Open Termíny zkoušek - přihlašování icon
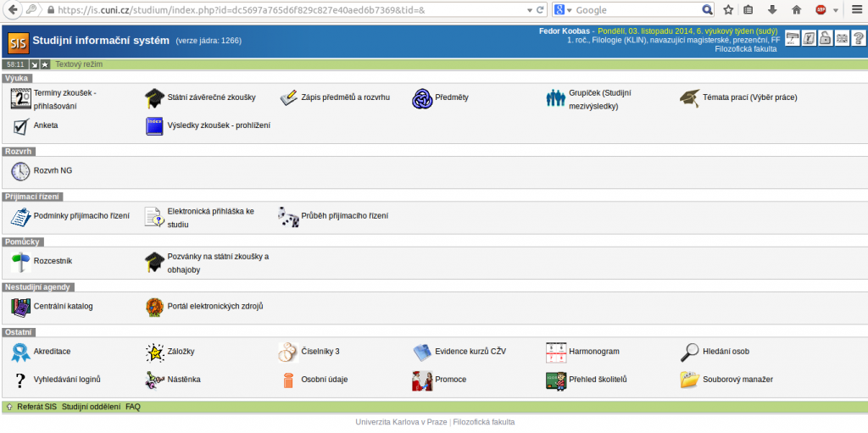Viewport: 868px width, 433px height. tap(20, 98)
